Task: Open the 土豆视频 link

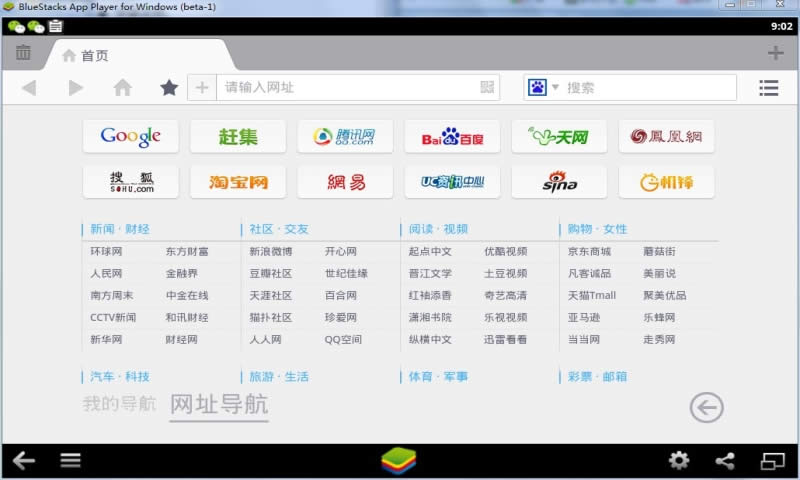Action: point(506,273)
